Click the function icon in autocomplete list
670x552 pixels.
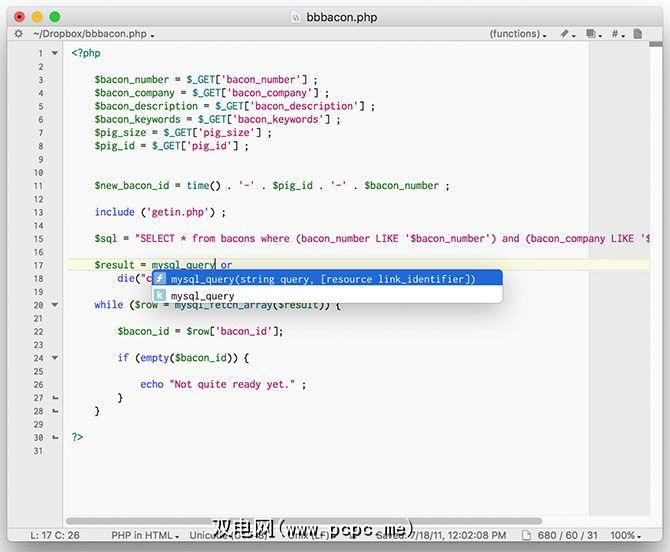click(x=159, y=279)
